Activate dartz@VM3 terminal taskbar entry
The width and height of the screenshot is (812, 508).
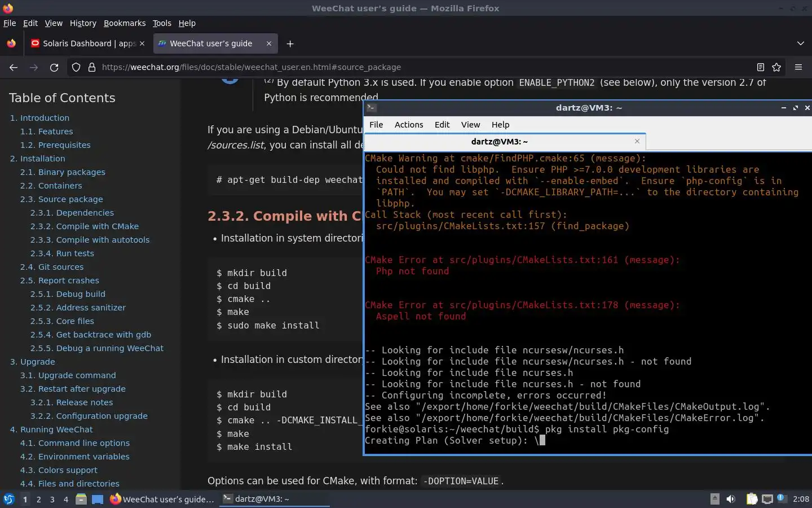[x=274, y=499]
